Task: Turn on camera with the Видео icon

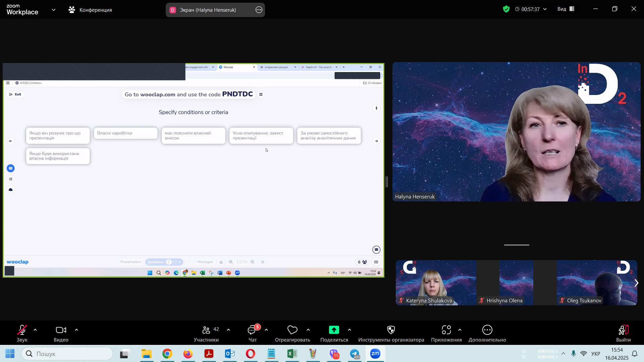Action: click(61, 330)
